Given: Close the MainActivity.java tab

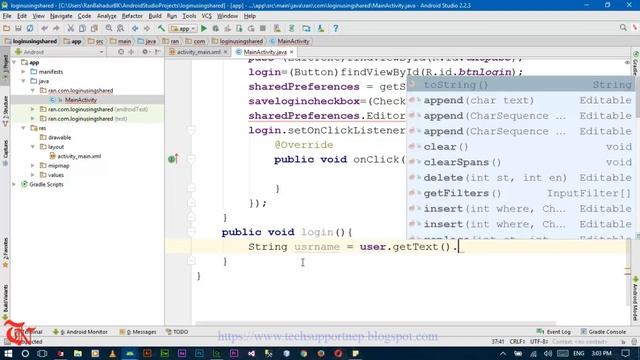Looking at the screenshot, I should coord(291,52).
